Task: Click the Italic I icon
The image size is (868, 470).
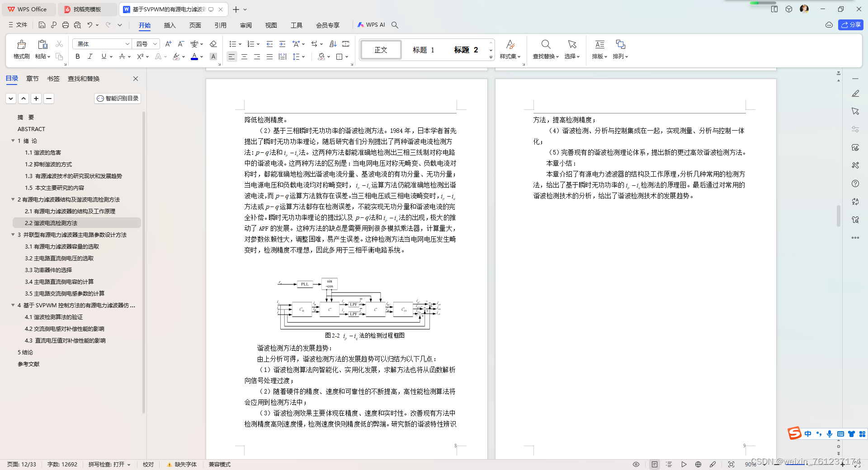Action: tap(90, 56)
